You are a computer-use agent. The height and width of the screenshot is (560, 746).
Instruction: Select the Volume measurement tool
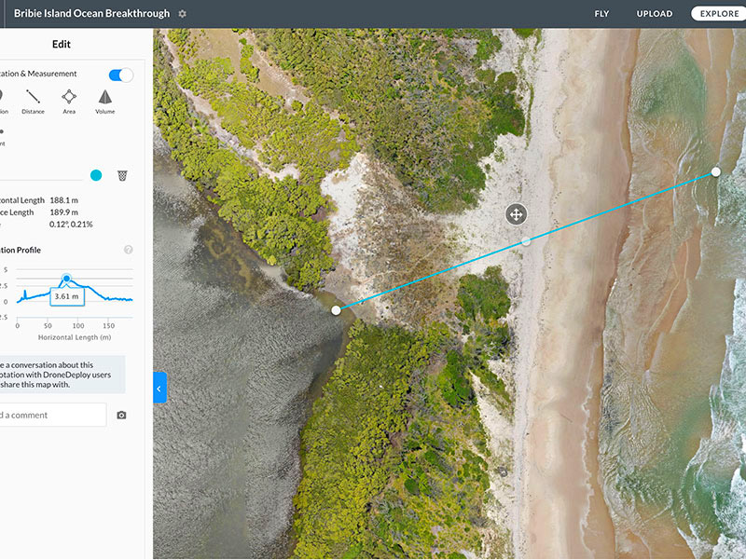coord(105,101)
